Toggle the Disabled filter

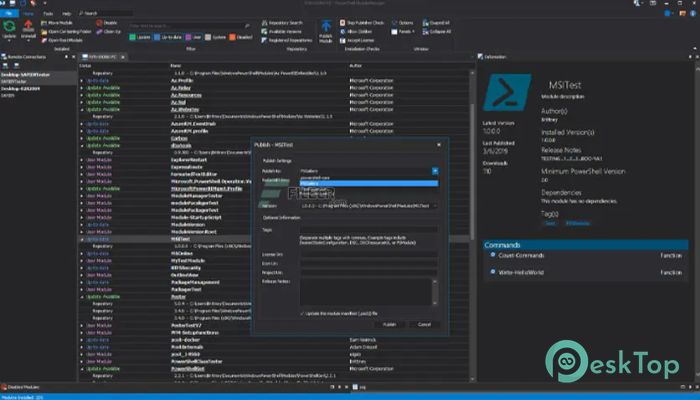[241, 38]
